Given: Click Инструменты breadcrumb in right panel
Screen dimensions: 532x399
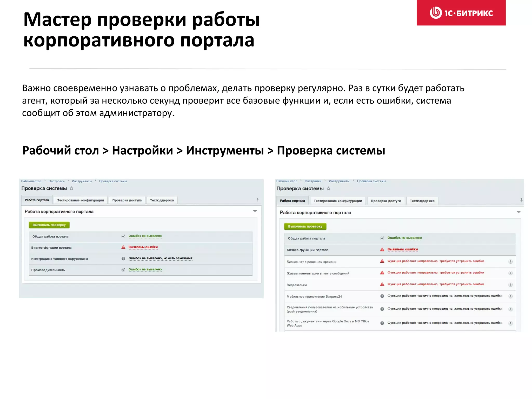Looking at the screenshot, I should [x=339, y=181].
